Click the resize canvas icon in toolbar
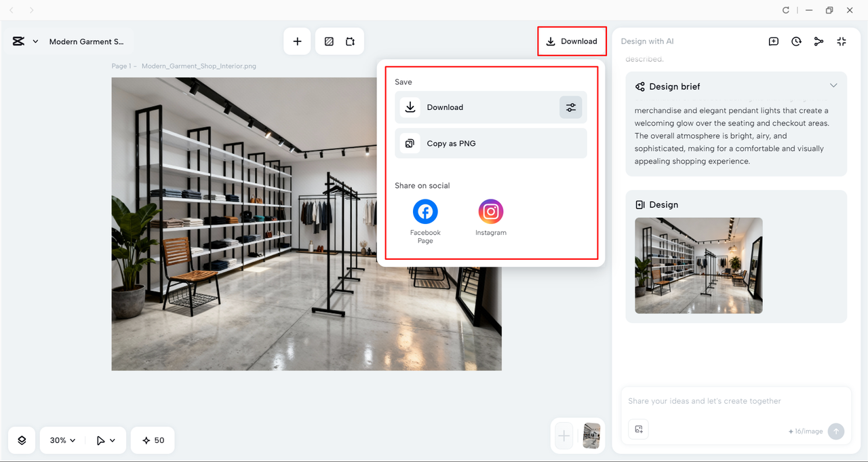868x462 pixels. click(x=350, y=41)
